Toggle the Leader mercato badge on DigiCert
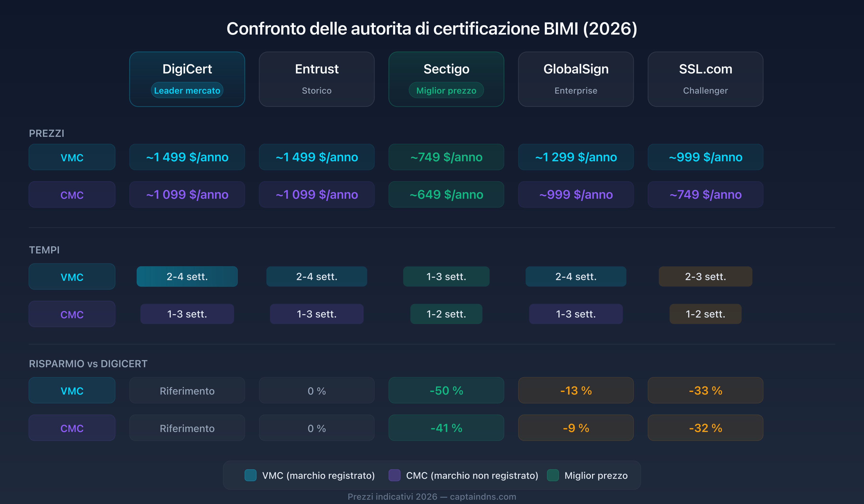This screenshot has width=864, height=504. [187, 90]
